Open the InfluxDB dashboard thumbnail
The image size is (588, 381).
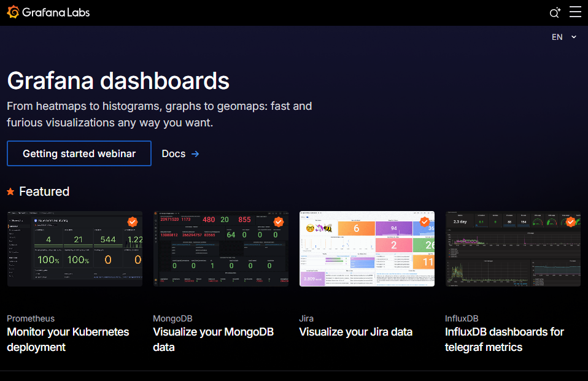click(x=513, y=248)
